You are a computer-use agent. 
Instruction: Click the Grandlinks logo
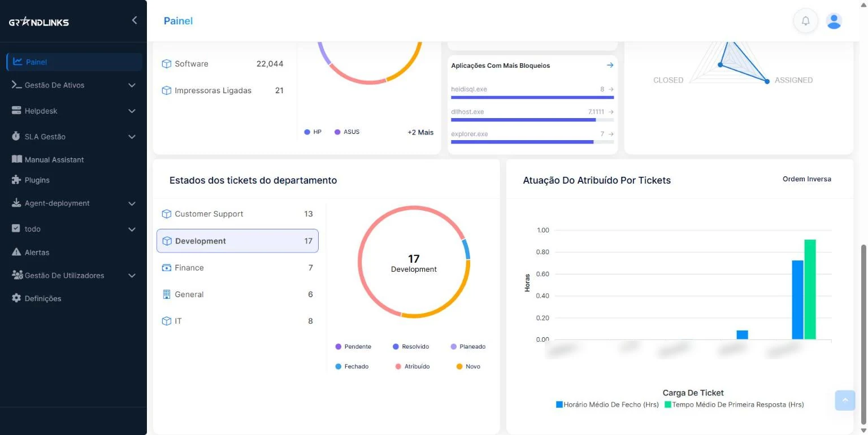pyautogui.click(x=38, y=22)
